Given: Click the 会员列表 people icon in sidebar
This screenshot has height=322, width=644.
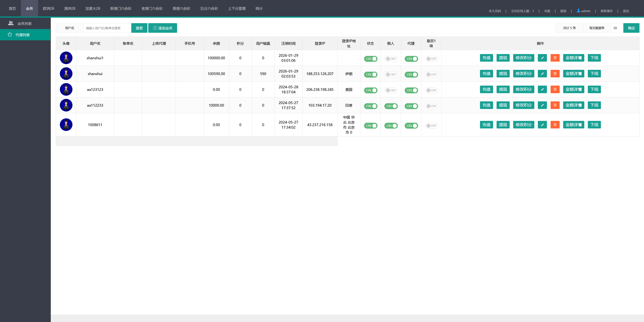Looking at the screenshot, I should tap(11, 23).
